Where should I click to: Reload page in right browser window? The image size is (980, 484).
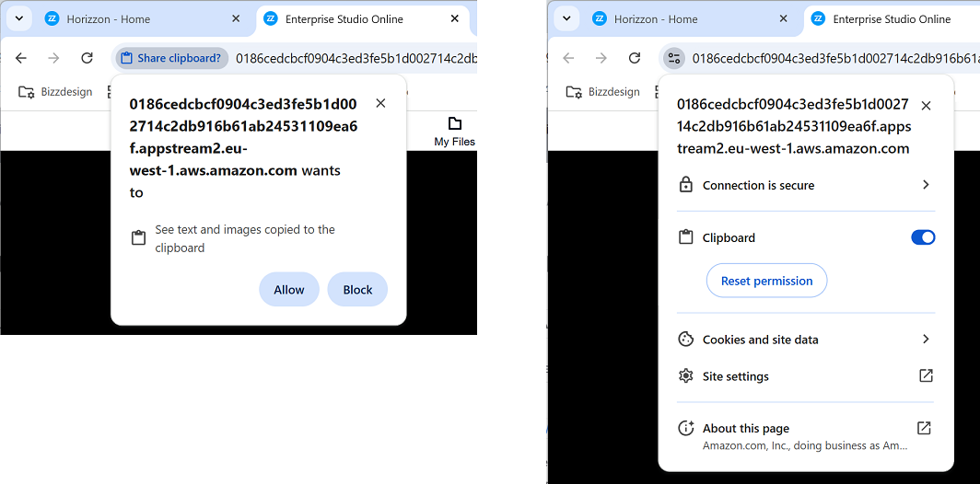click(x=635, y=58)
